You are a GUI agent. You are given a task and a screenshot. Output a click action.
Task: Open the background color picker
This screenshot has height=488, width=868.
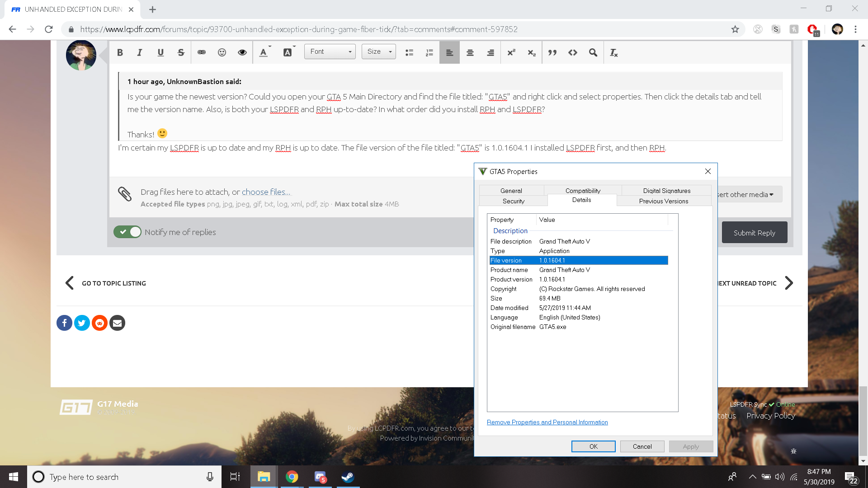(288, 52)
